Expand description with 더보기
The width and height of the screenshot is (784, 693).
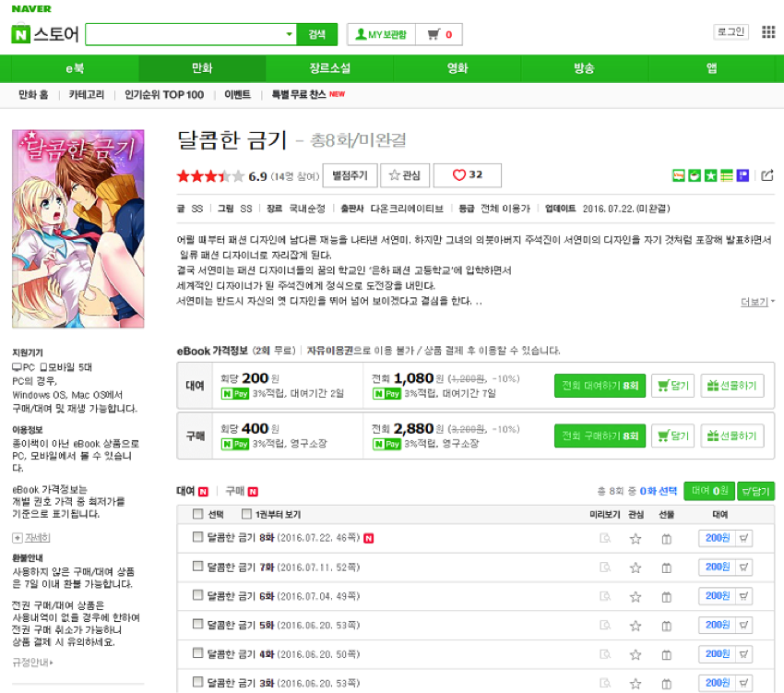[757, 302]
